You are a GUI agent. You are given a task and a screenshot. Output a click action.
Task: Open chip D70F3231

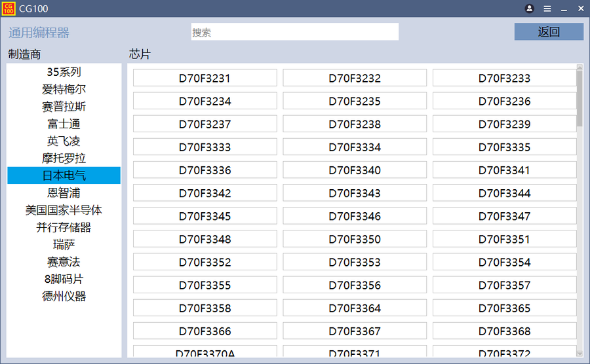[x=205, y=78]
